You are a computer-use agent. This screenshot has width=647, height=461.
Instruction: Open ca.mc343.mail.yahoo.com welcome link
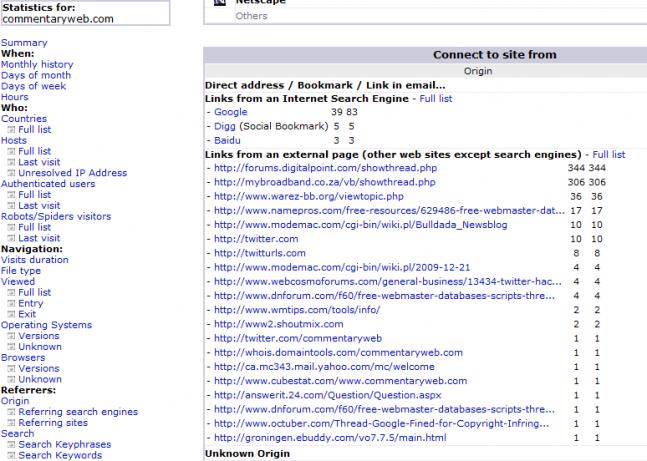324,366
